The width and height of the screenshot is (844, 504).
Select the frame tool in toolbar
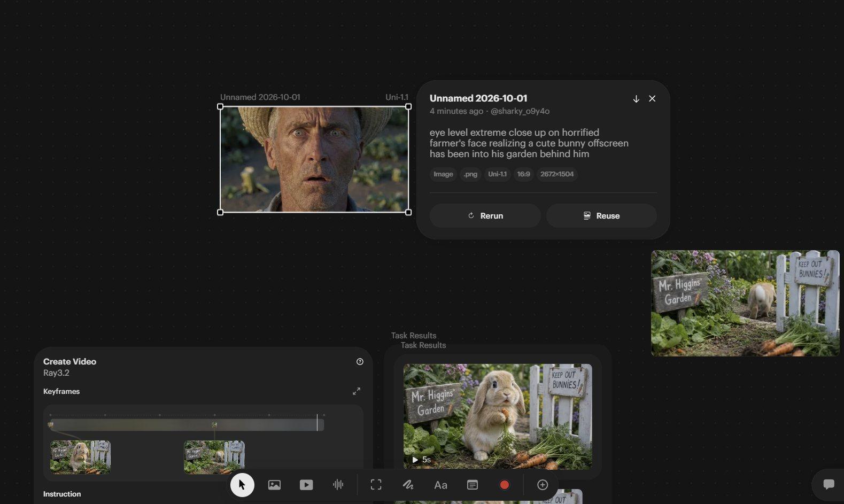point(376,485)
